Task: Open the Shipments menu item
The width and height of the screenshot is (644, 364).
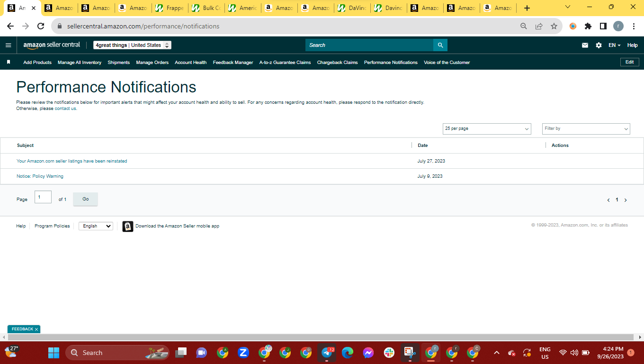Action: click(x=118, y=62)
